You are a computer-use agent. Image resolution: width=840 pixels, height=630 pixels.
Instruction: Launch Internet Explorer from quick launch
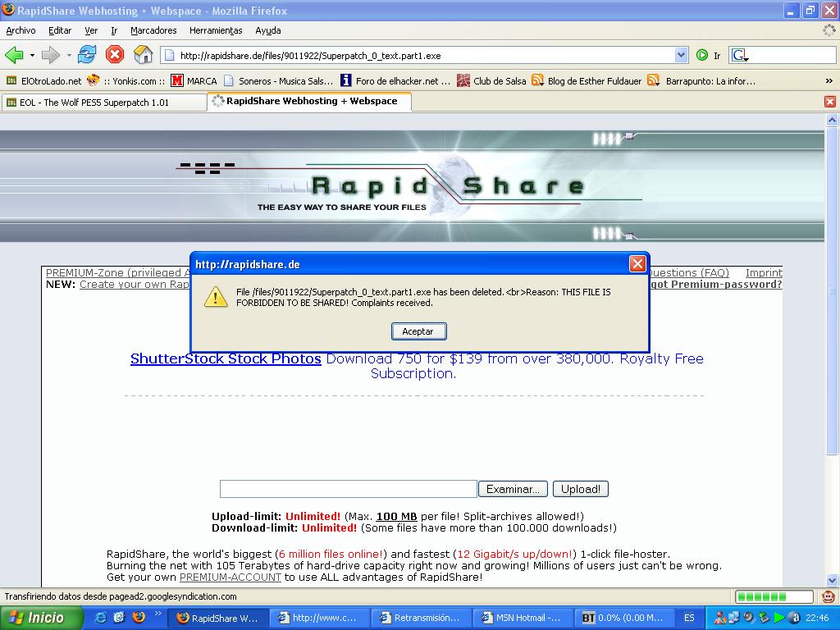pos(100,618)
